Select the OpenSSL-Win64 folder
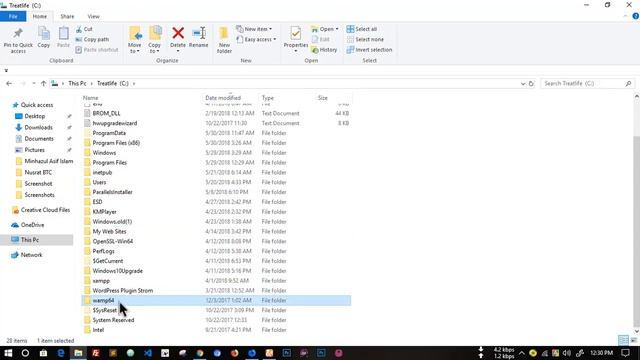The image size is (640, 360). [113, 241]
